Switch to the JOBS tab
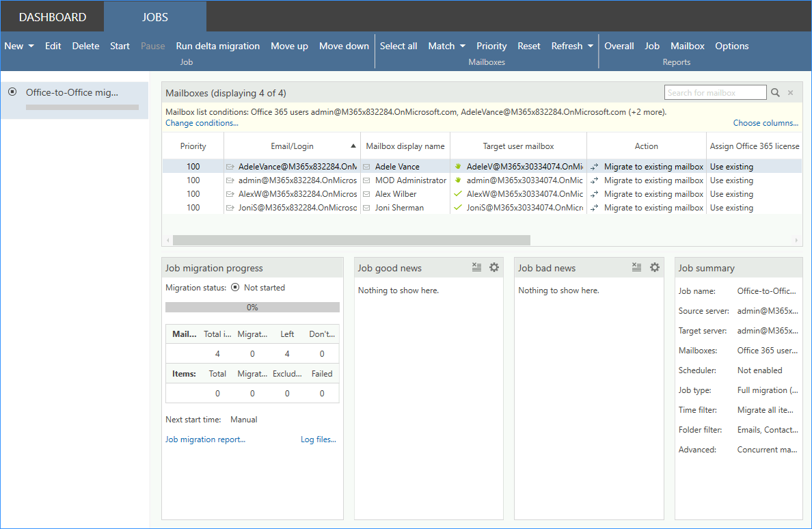The height and width of the screenshot is (529, 812). 155,17
